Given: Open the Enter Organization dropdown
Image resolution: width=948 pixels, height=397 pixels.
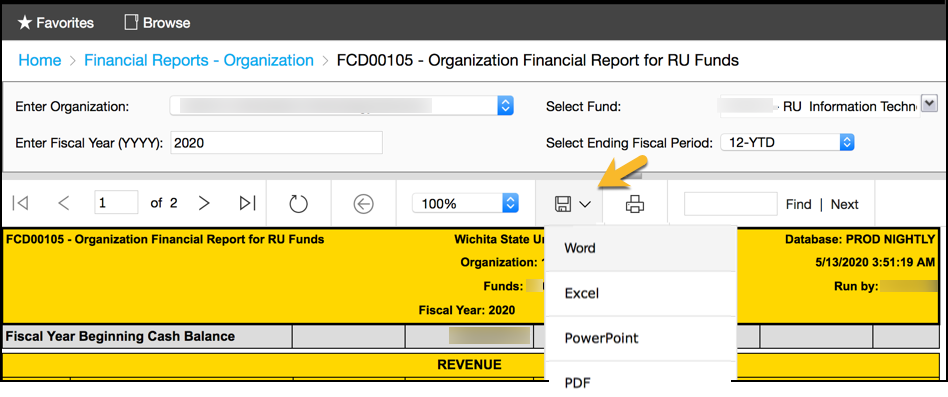Looking at the screenshot, I should [x=342, y=106].
